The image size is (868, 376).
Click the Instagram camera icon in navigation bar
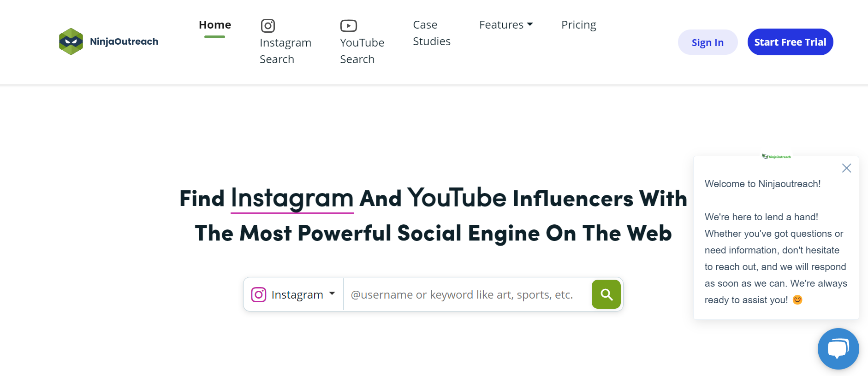point(268,26)
